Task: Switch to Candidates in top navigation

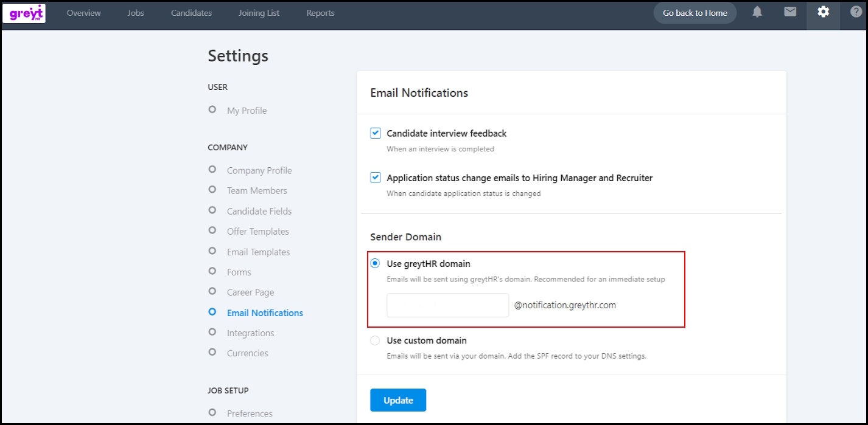Action: coord(191,13)
